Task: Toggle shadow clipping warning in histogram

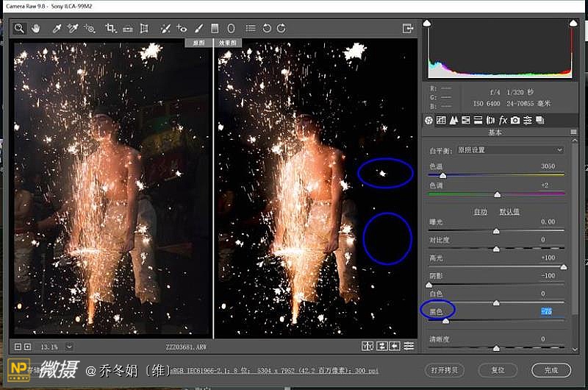Action: 427,24
